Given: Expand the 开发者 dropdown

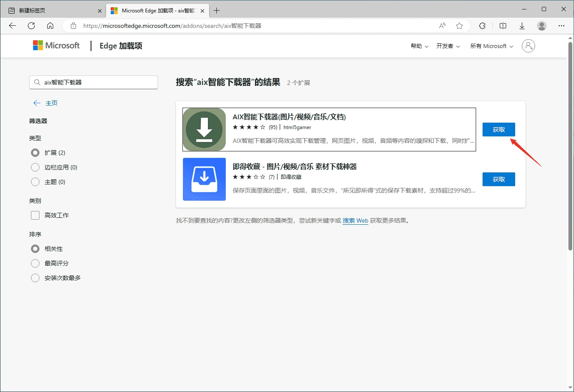Looking at the screenshot, I should tap(448, 46).
